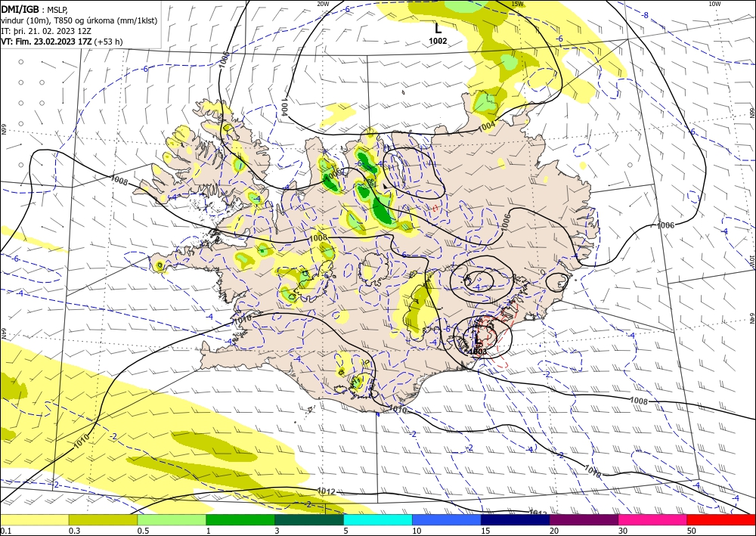Click the legend value '0.3'

pos(74,531)
